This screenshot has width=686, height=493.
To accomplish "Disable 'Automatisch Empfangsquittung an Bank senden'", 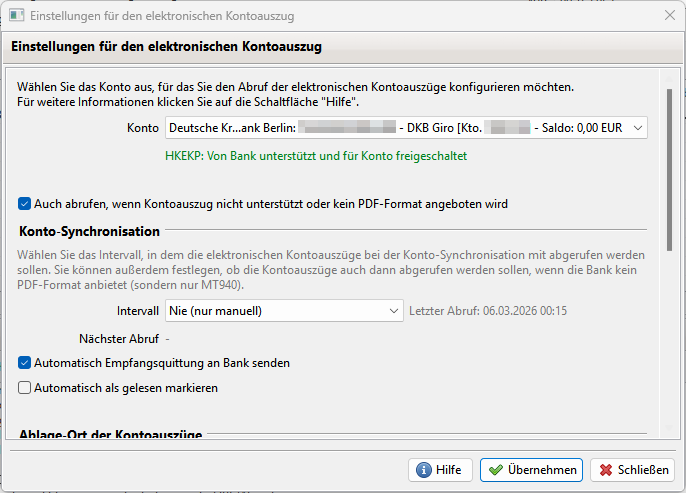I will (25, 363).
